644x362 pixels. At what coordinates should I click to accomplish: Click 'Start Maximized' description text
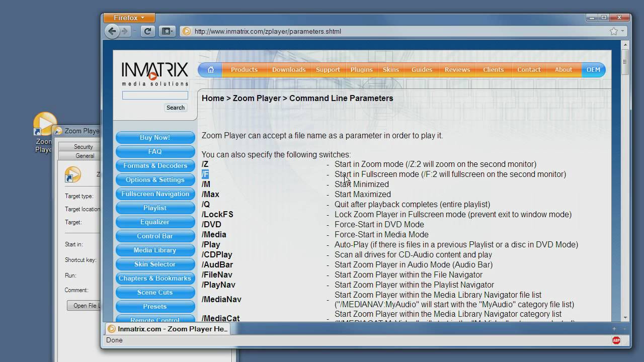363,195
